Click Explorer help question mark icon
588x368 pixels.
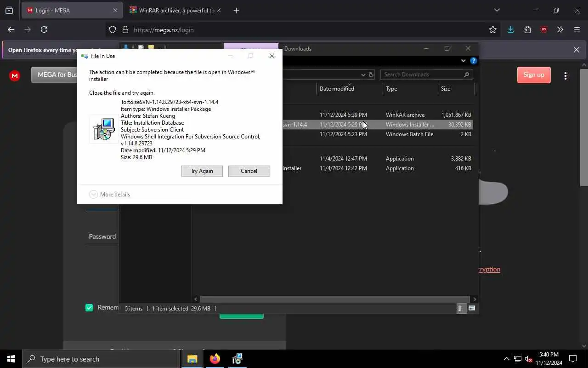473,61
